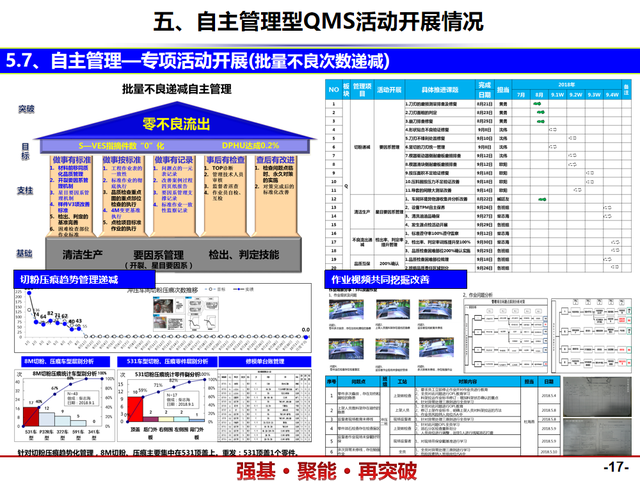Click the NO header of the schedule table
640x481 pixels.
(333, 89)
